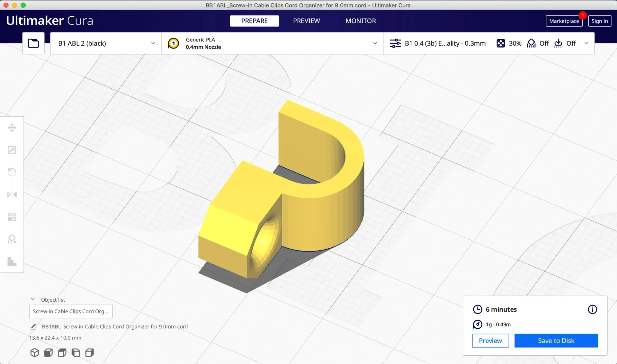The image size is (617, 364).
Task: Select the Move tool
Action: pyautogui.click(x=12, y=128)
